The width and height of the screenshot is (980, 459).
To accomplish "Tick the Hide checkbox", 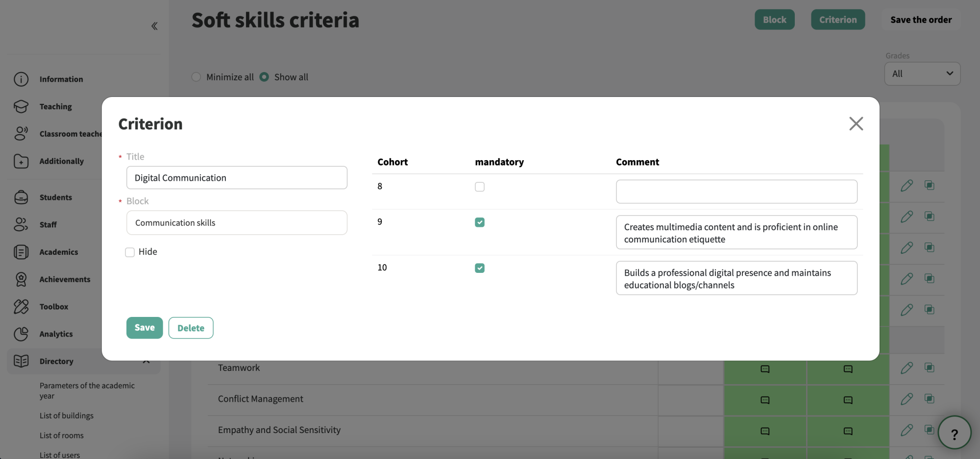I will click(x=130, y=252).
